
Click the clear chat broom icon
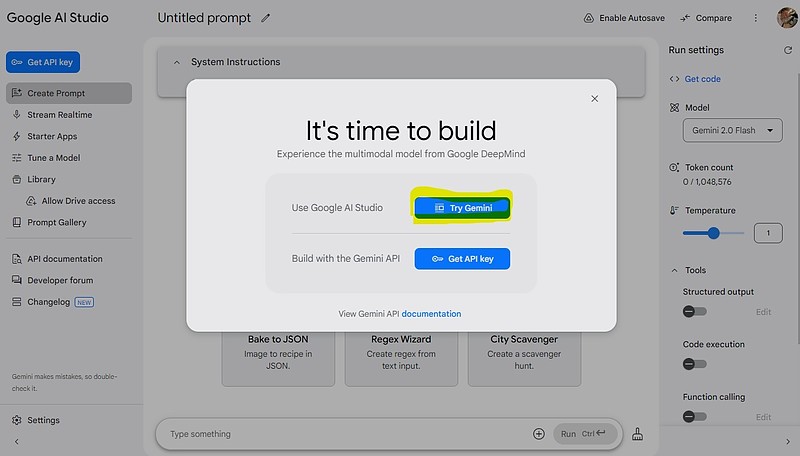click(637, 434)
